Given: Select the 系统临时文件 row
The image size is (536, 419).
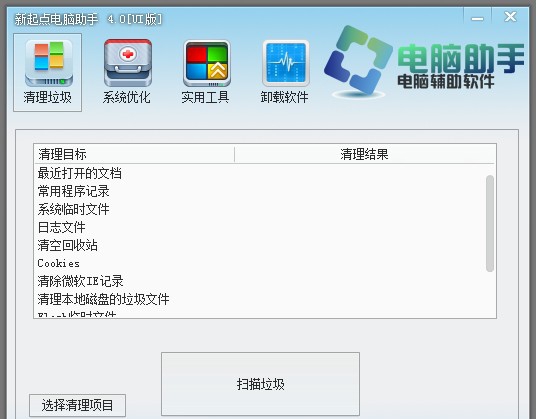Looking at the screenshot, I should 260,209.
